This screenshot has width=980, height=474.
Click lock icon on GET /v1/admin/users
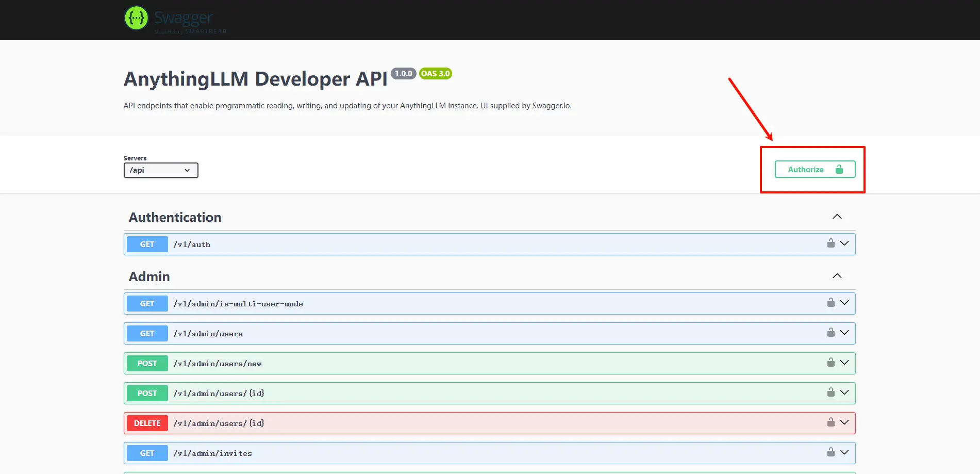(x=831, y=332)
